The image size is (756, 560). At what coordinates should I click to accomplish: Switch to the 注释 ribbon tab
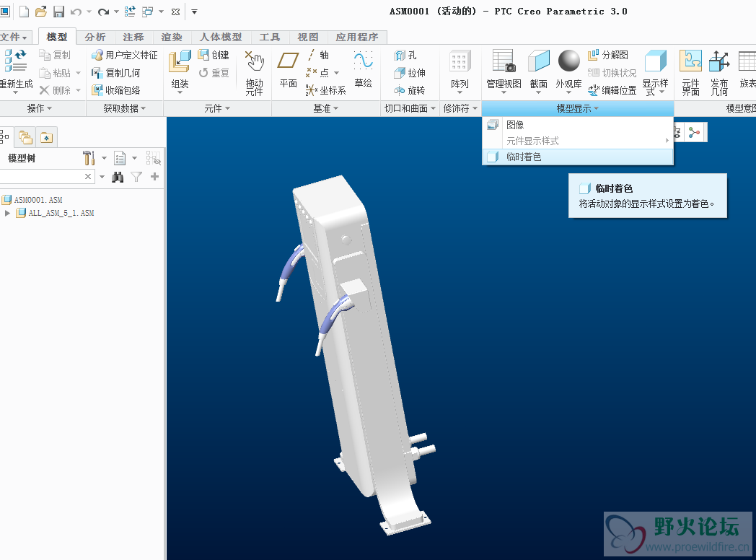click(133, 37)
